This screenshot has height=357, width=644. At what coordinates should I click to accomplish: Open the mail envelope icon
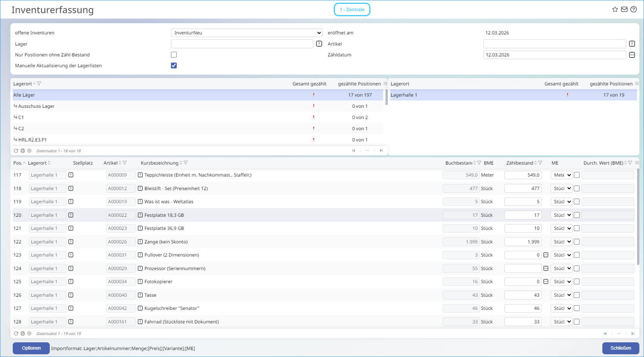(624, 10)
